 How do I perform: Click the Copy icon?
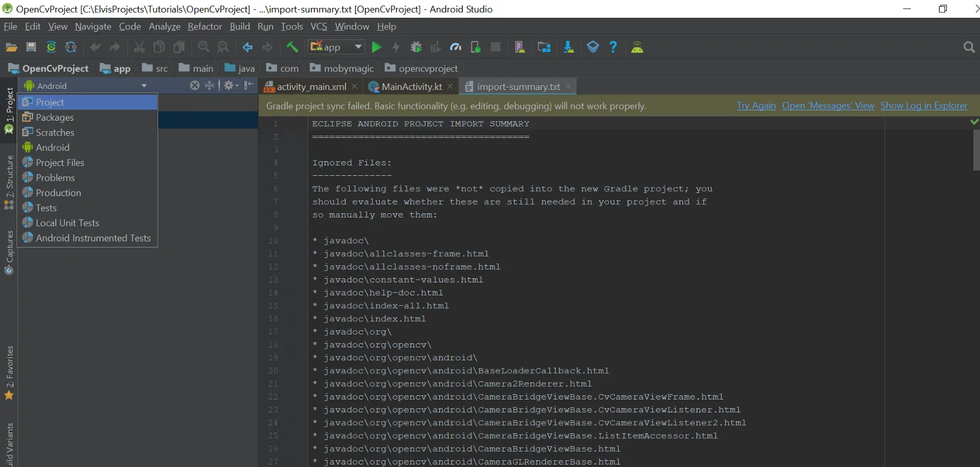[x=159, y=47]
